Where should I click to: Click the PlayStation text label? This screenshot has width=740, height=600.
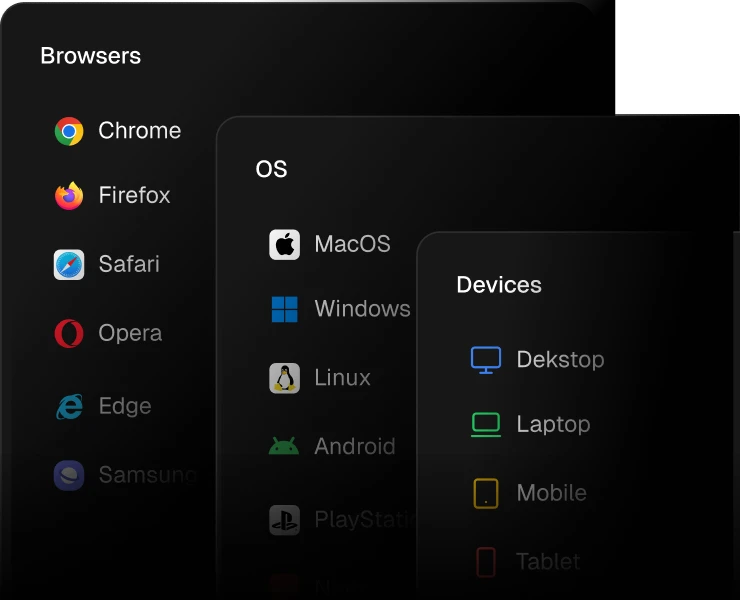(x=365, y=520)
